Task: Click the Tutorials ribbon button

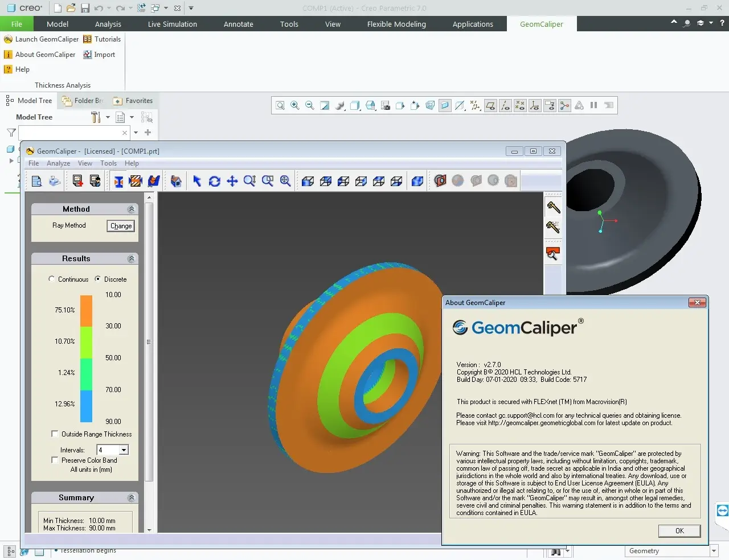Action: pos(102,39)
